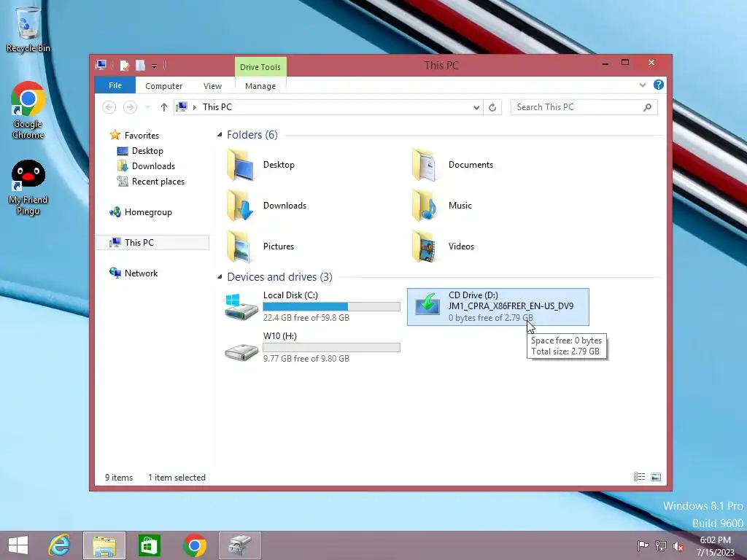Click the This PC system icon in title bar
This screenshot has width=747, height=560.
101,65
